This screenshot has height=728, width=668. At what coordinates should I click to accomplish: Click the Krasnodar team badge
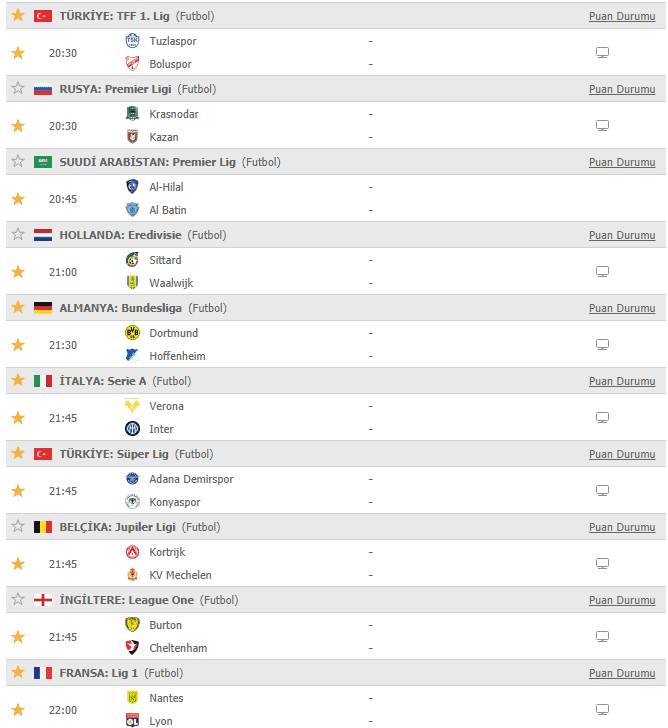(x=132, y=113)
